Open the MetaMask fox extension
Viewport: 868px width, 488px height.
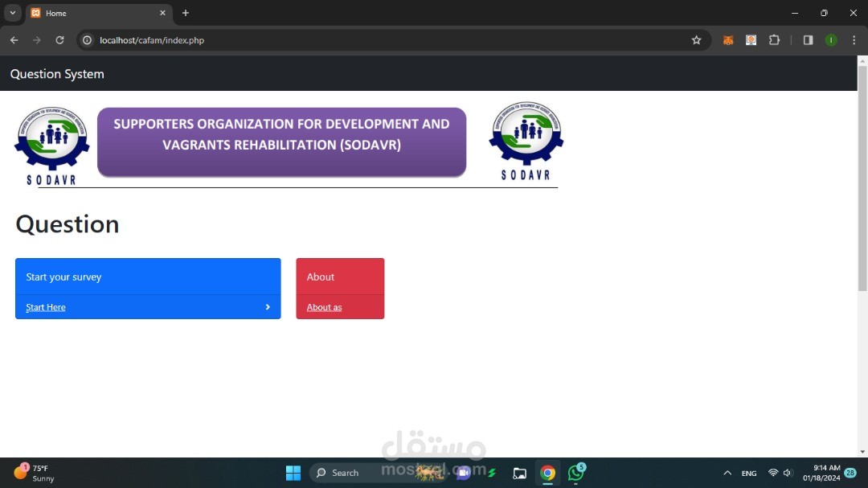pos(728,40)
